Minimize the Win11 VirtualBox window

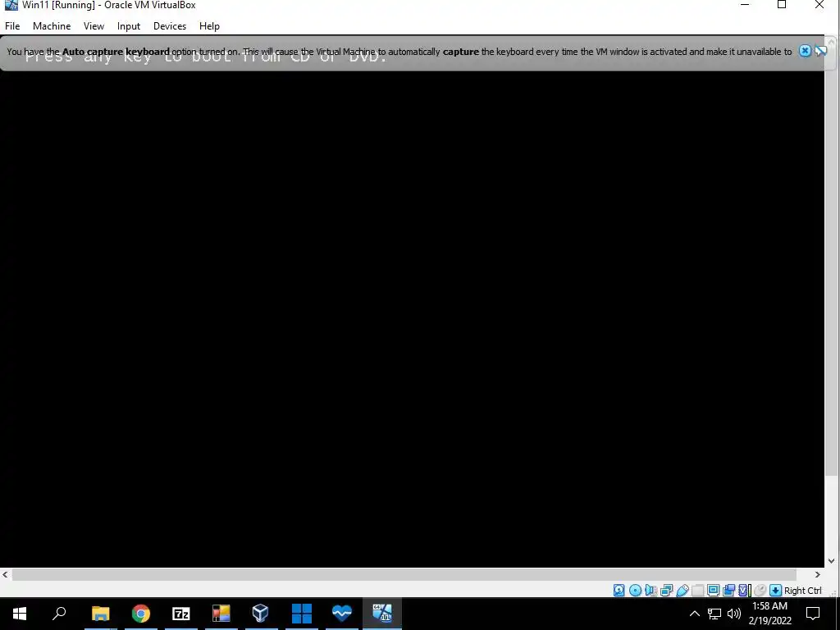click(745, 5)
